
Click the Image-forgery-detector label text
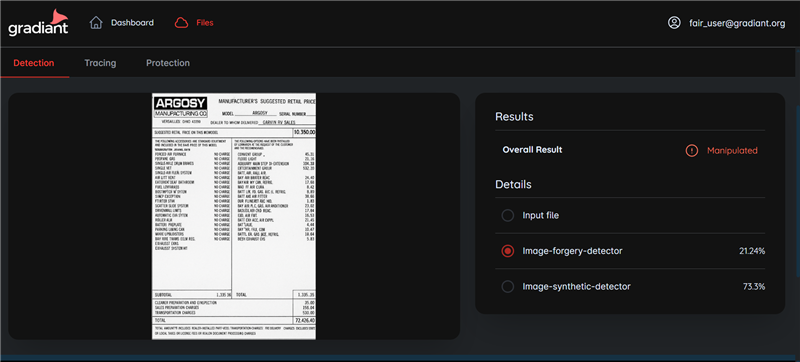[572, 251]
